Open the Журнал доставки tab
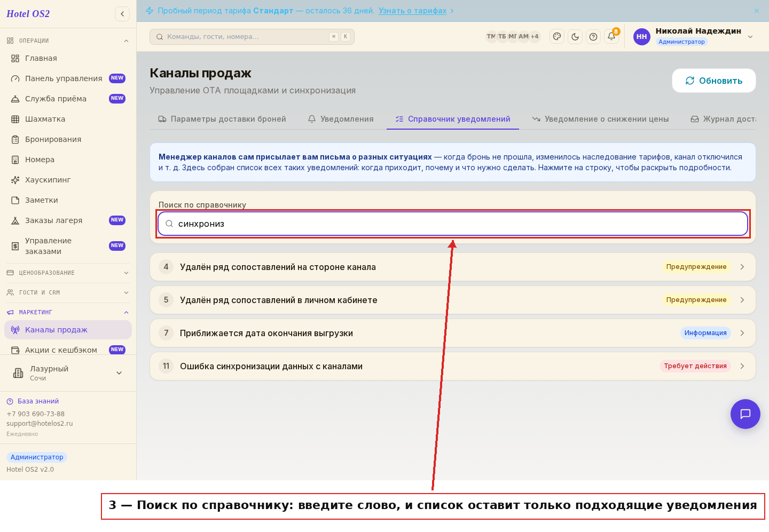This screenshot has width=769, height=532. click(723, 119)
